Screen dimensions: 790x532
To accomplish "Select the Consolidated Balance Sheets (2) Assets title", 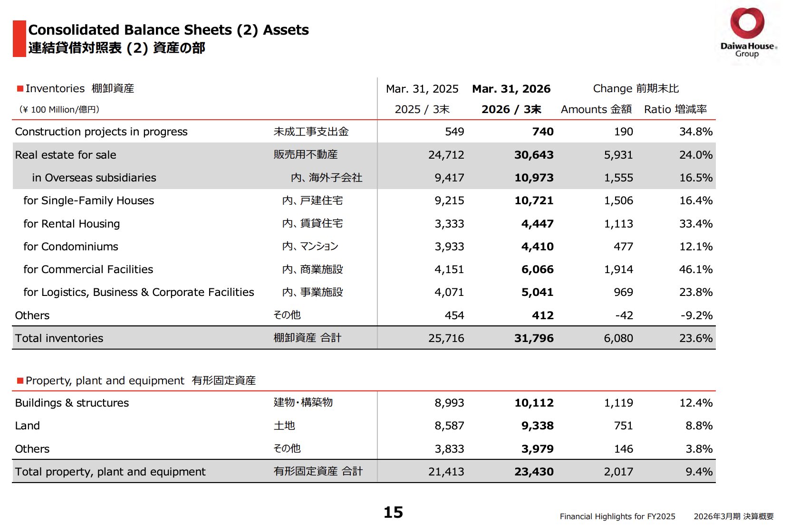I will [x=168, y=30].
